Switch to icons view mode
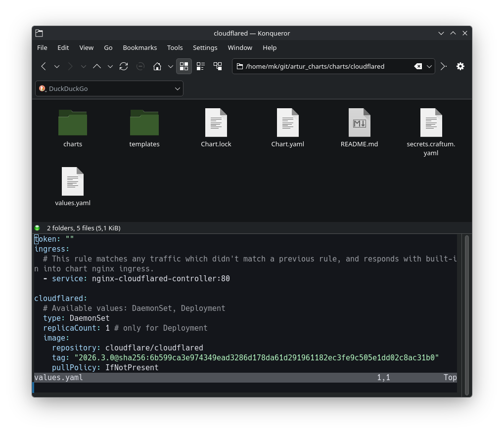The image size is (504, 435). [x=184, y=67]
